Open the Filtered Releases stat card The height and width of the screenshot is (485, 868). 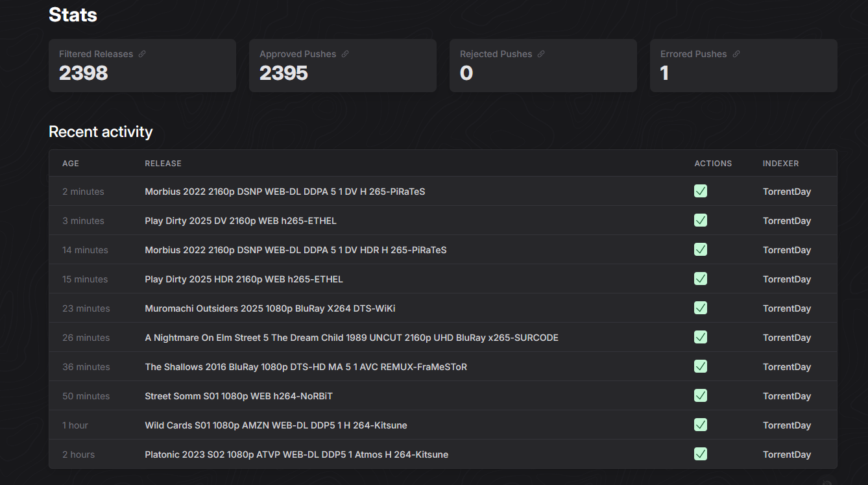coord(142,66)
